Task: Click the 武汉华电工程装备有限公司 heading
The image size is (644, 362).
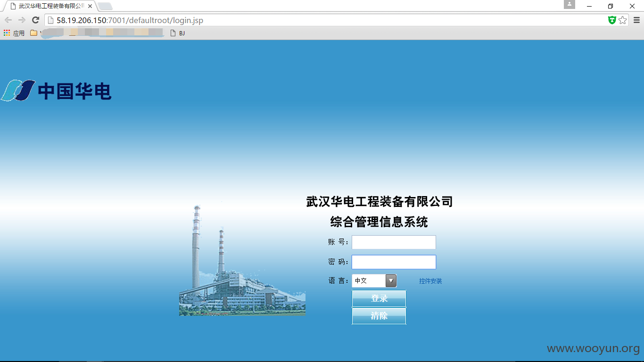Action: click(380, 202)
